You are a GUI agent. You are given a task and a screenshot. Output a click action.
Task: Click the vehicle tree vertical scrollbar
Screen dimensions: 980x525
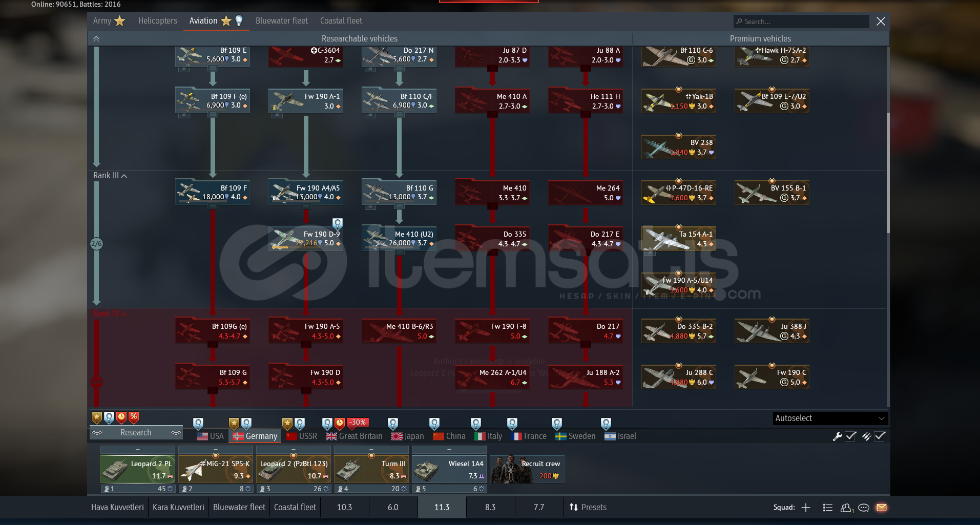[888, 174]
